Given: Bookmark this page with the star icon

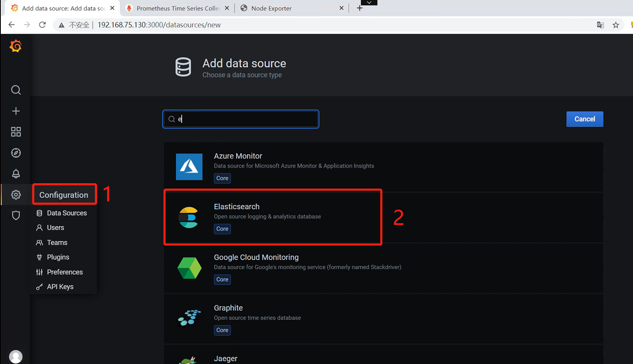Looking at the screenshot, I should [616, 25].
